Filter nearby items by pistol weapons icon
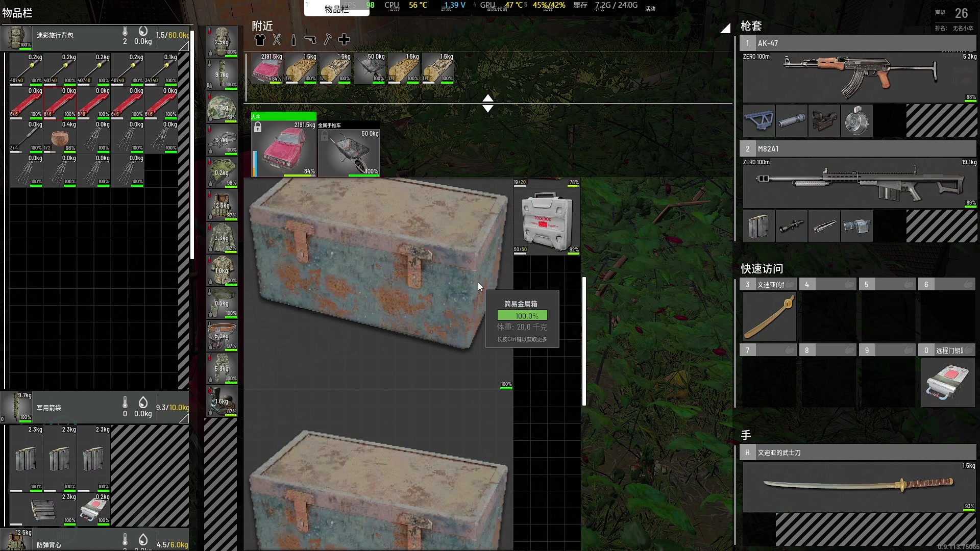Viewport: 980px width, 551px height. [310, 39]
